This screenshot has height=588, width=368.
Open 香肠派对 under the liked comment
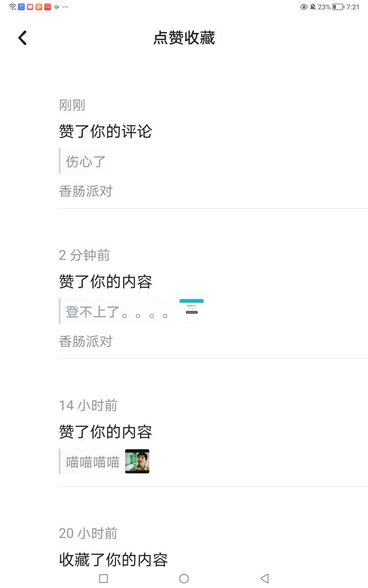86,191
